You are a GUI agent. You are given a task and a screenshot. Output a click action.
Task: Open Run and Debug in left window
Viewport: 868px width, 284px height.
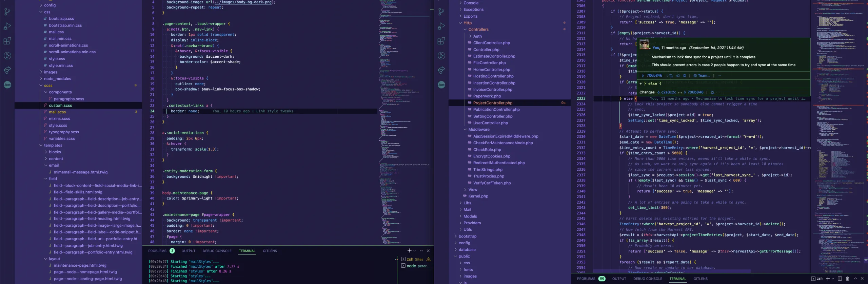pyautogui.click(x=7, y=26)
